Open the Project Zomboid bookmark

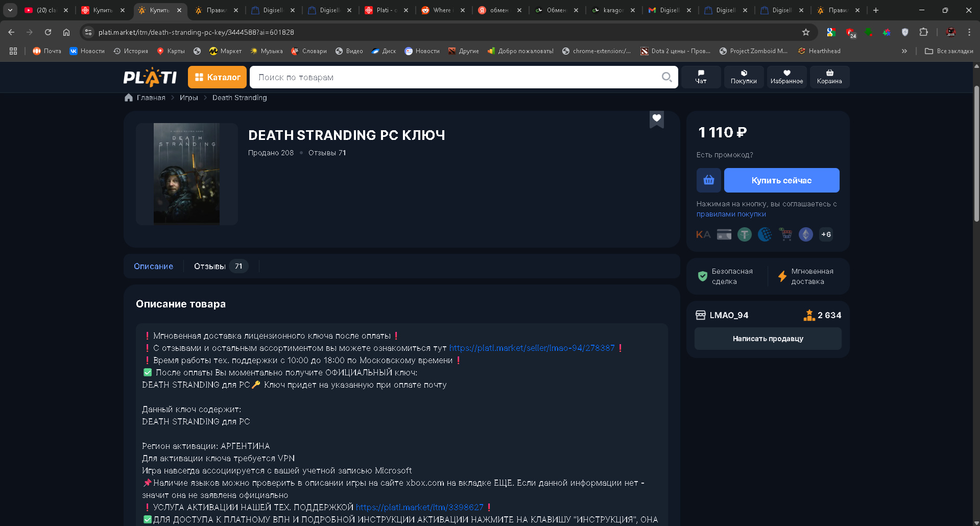click(753, 51)
